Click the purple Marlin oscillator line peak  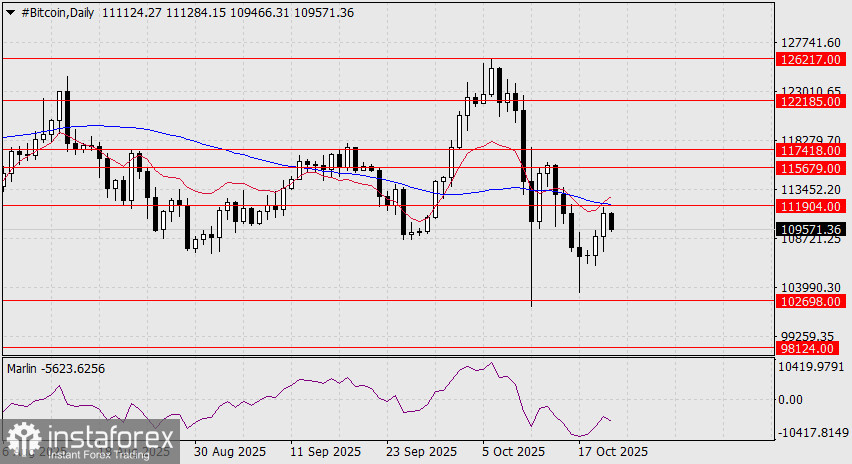pos(492,363)
